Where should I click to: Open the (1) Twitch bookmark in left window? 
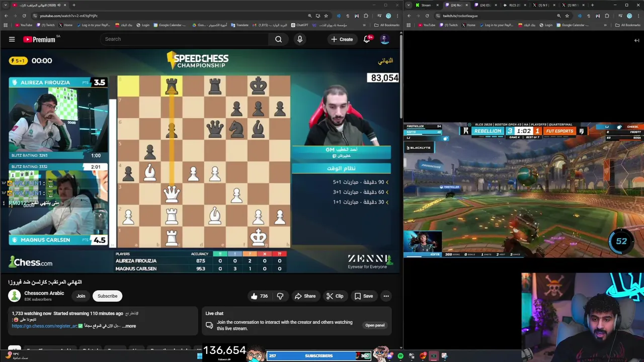tap(45, 25)
